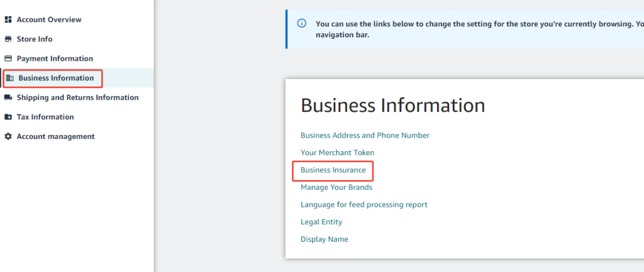Image resolution: width=644 pixels, height=272 pixels.
Task: Click the gear icon beside Account management
Action: [x=8, y=136]
